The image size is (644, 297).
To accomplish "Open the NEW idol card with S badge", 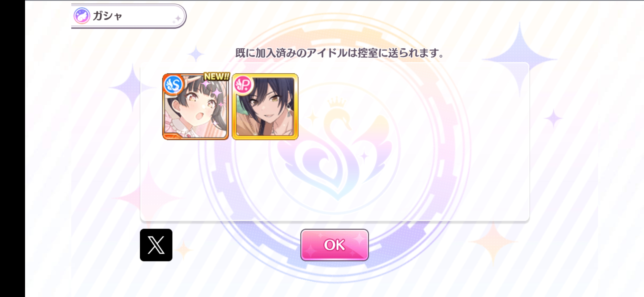I will (x=195, y=106).
